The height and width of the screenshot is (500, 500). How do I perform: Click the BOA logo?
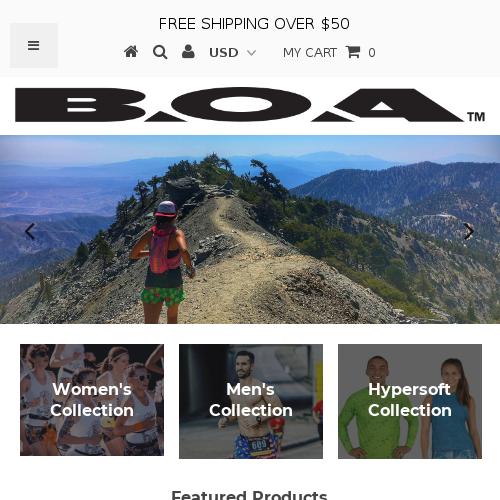point(250,105)
